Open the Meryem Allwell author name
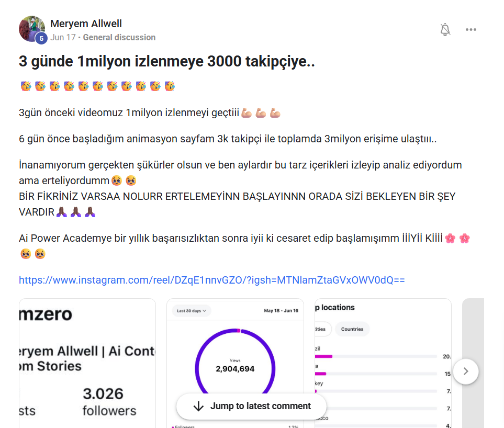The height and width of the screenshot is (428, 504). click(86, 24)
